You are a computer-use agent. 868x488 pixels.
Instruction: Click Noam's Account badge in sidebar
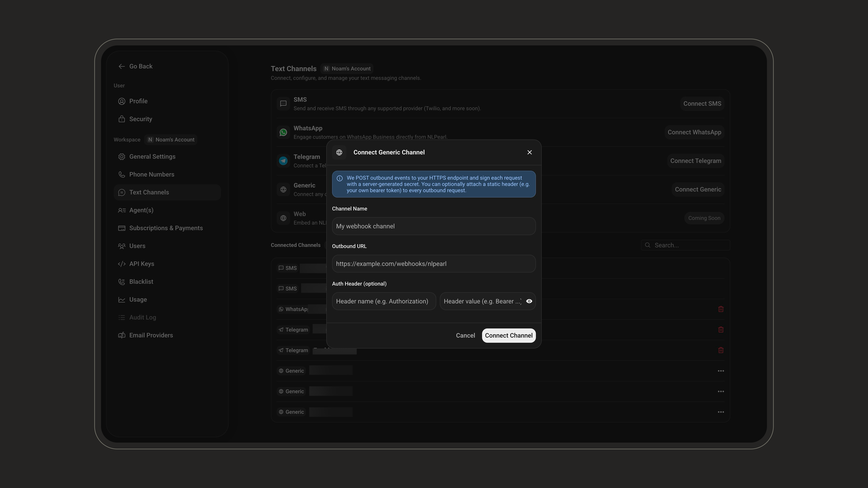click(x=171, y=139)
